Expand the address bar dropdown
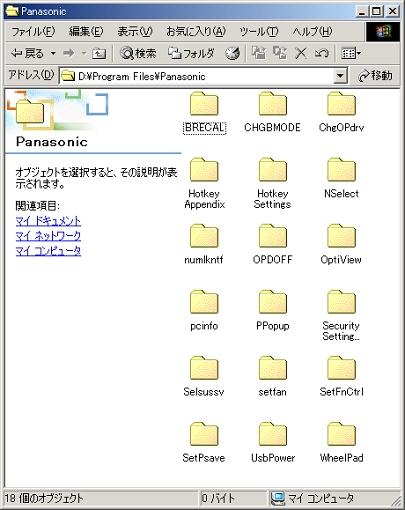The height and width of the screenshot is (510, 405). pos(340,76)
